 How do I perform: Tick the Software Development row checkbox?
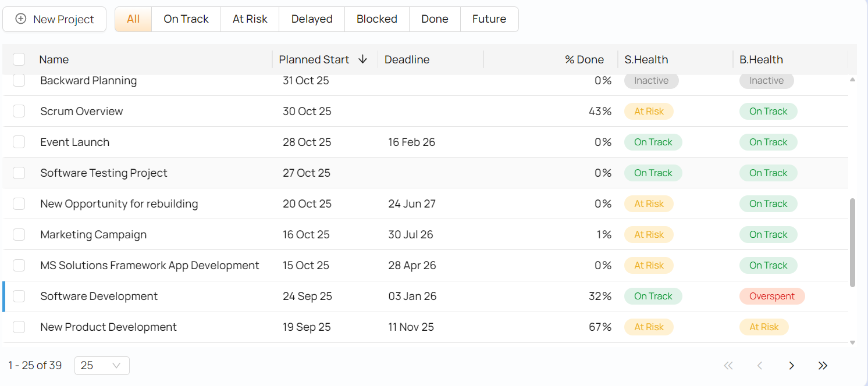click(x=19, y=296)
